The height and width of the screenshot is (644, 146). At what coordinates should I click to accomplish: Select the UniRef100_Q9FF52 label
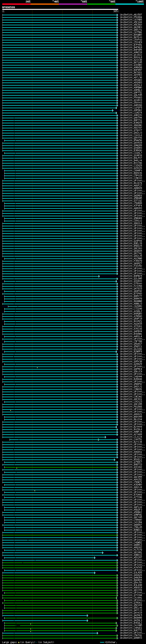pyautogui.click(x=131, y=93)
